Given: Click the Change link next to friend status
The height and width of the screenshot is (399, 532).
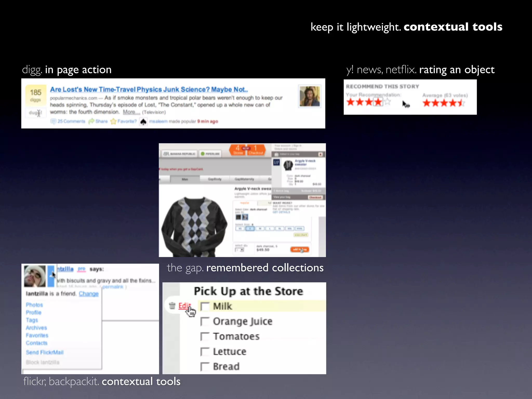Looking at the screenshot, I should point(89,294).
